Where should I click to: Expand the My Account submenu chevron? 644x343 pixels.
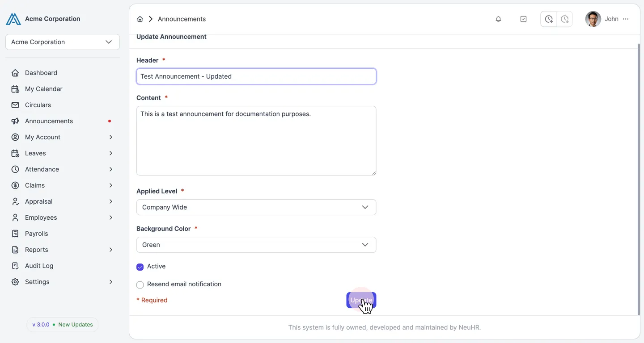[x=111, y=137]
